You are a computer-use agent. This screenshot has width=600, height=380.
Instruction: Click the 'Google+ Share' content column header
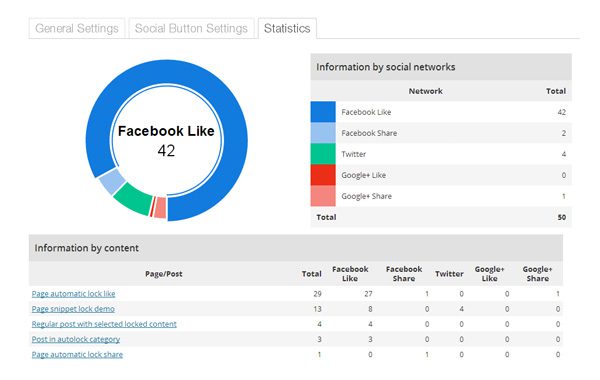538,274
